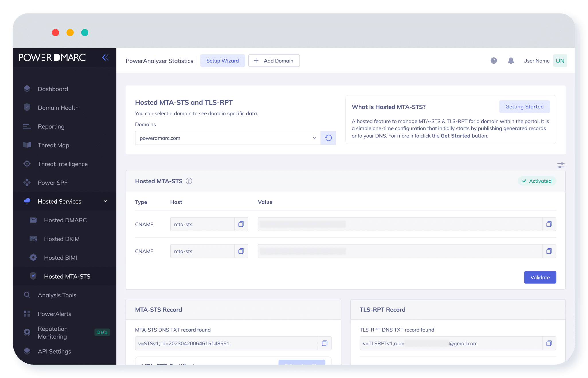Copy the second CNAME record value
This screenshot has height=378, width=588.
click(549, 251)
